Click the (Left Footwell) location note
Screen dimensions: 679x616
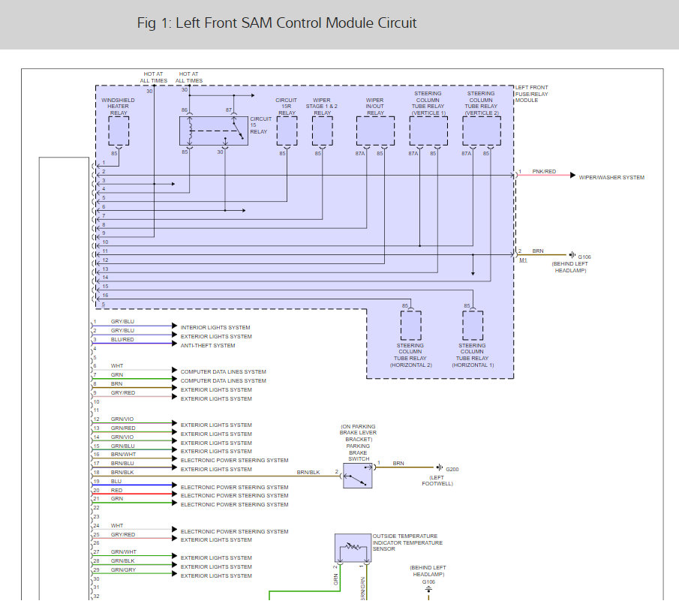pos(437,480)
